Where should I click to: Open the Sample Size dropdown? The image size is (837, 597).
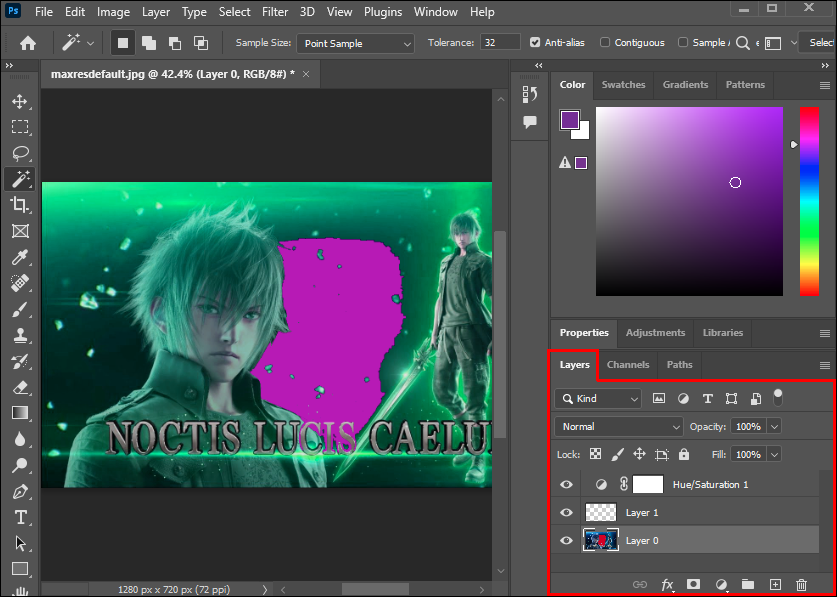pos(355,43)
